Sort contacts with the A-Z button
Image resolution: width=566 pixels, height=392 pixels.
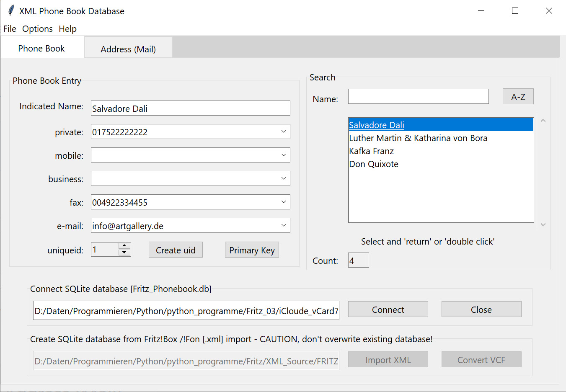tap(518, 96)
